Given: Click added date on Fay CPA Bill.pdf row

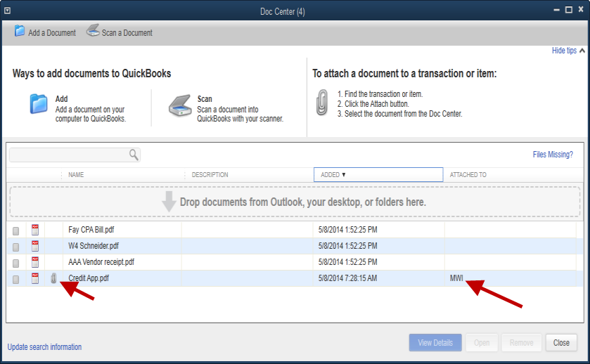Looking at the screenshot, I should (x=347, y=230).
